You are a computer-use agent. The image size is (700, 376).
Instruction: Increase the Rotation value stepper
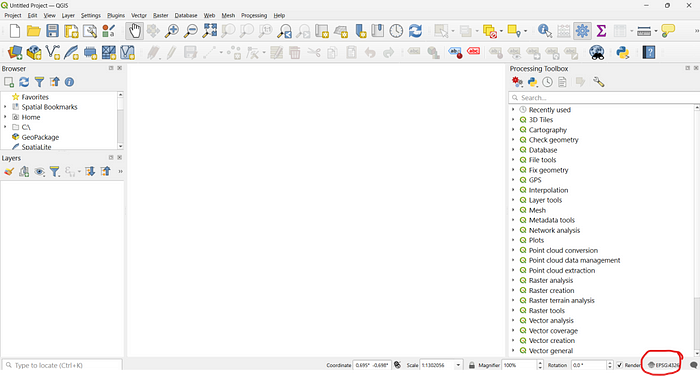(x=610, y=363)
